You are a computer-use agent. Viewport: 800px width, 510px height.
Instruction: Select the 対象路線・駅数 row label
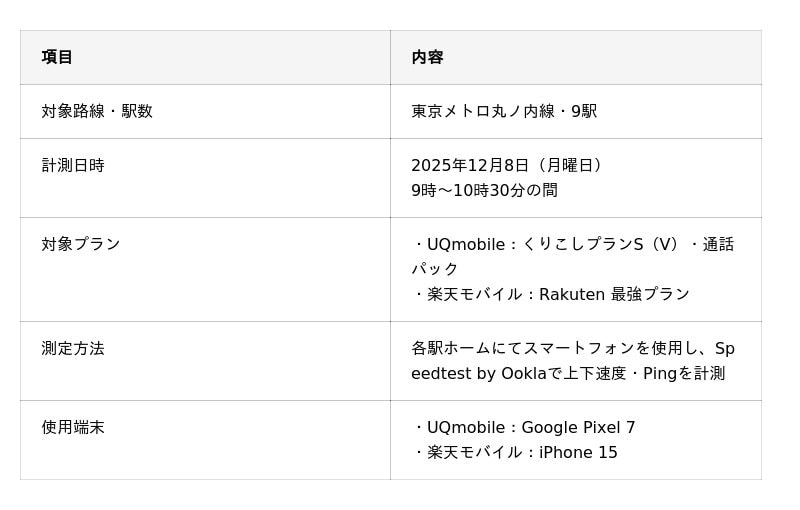pyautogui.click(x=97, y=111)
